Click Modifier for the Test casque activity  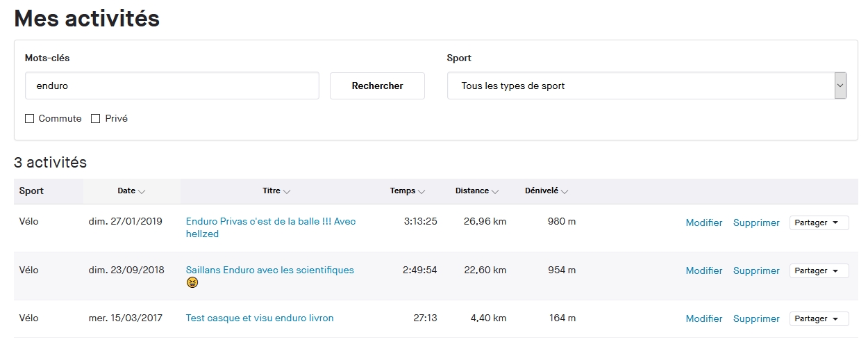click(704, 318)
